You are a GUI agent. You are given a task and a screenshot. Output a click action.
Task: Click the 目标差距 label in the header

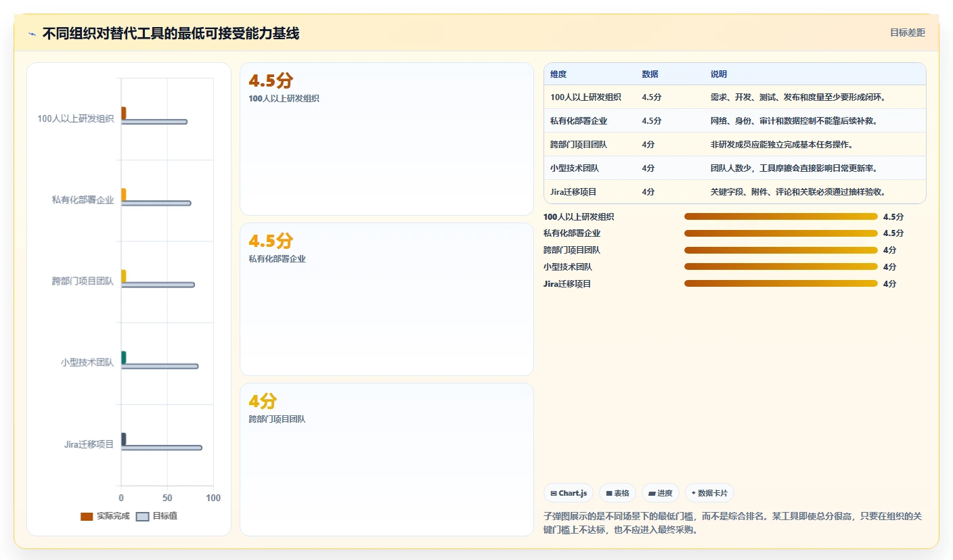pyautogui.click(x=907, y=32)
